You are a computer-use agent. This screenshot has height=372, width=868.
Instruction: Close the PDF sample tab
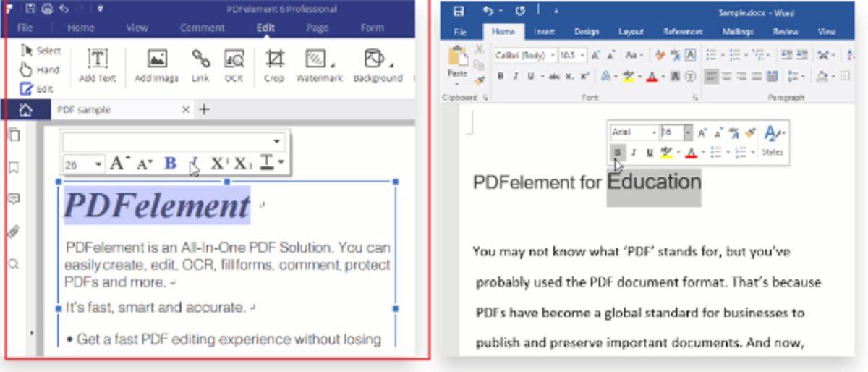click(185, 110)
